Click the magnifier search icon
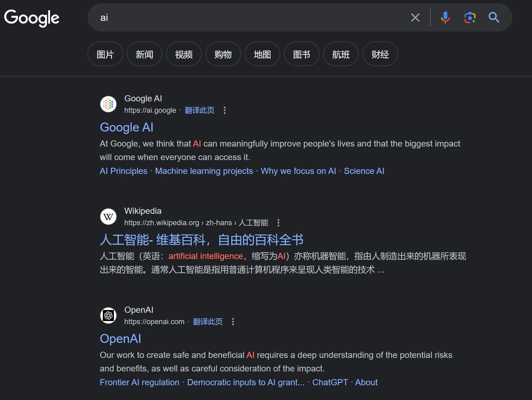 click(494, 18)
